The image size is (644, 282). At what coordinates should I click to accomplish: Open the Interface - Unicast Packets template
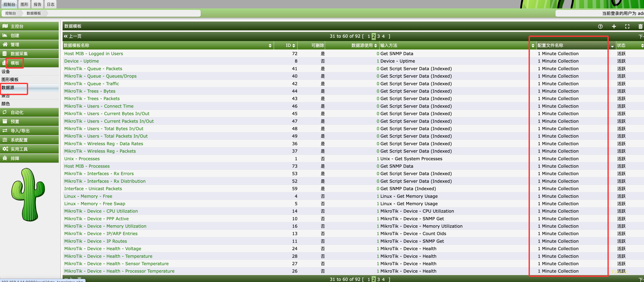click(x=93, y=189)
